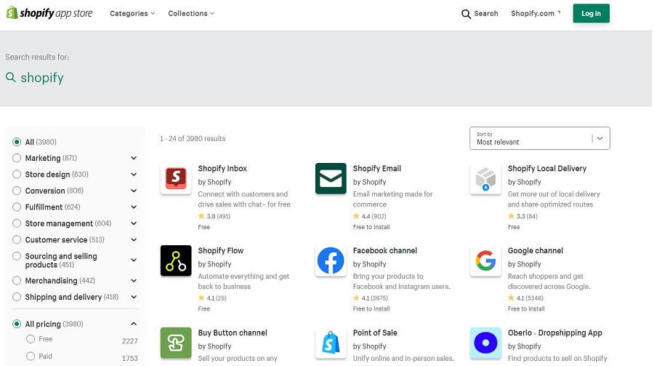The image size is (654, 366).
Task: Expand the Store design category chevron
Action: pyautogui.click(x=133, y=174)
